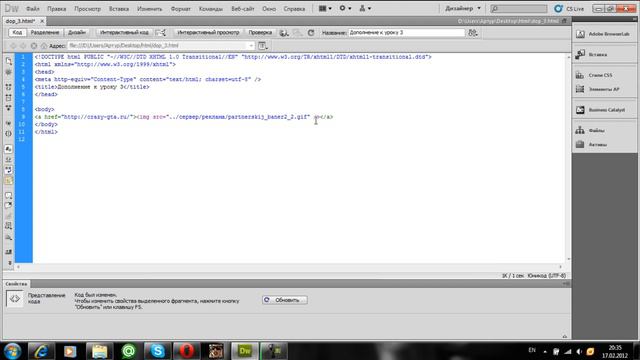Open the Extend Dreamweaver gear dropdown

[x=345, y=8]
